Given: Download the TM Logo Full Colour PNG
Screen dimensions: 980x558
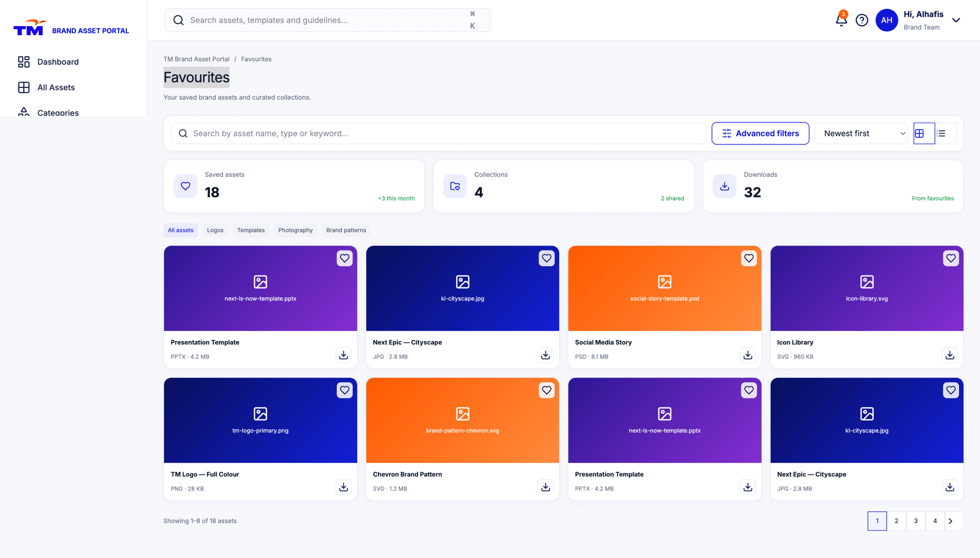Looking at the screenshot, I should coord(343,487).
